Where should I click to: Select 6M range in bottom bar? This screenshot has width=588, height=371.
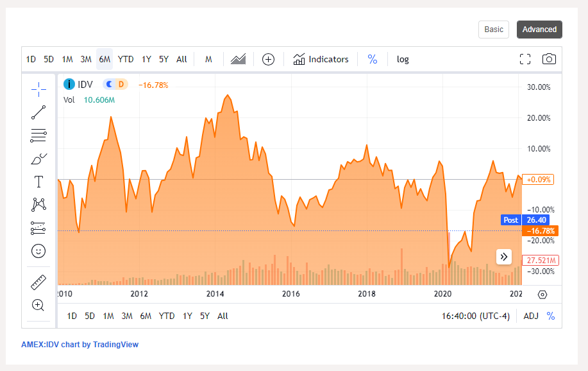(146, 316)
